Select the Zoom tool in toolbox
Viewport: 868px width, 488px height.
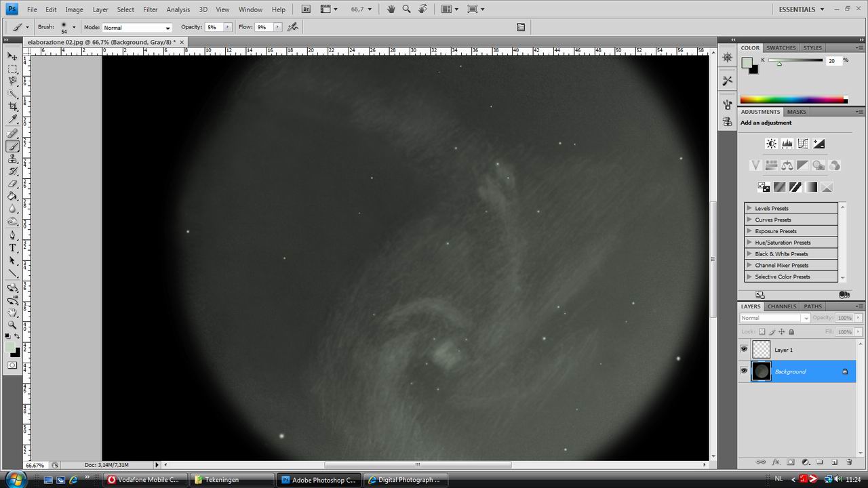[12, 325]
